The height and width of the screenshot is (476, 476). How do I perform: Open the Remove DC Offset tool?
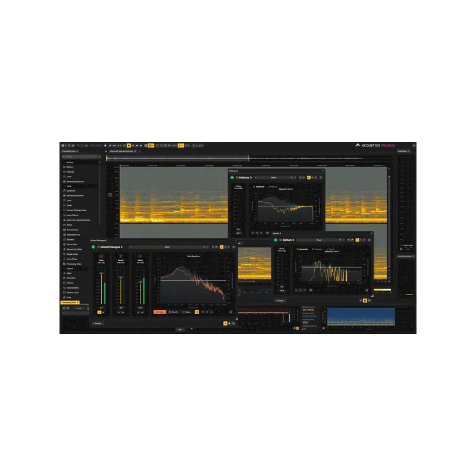[x=74, y=249]
